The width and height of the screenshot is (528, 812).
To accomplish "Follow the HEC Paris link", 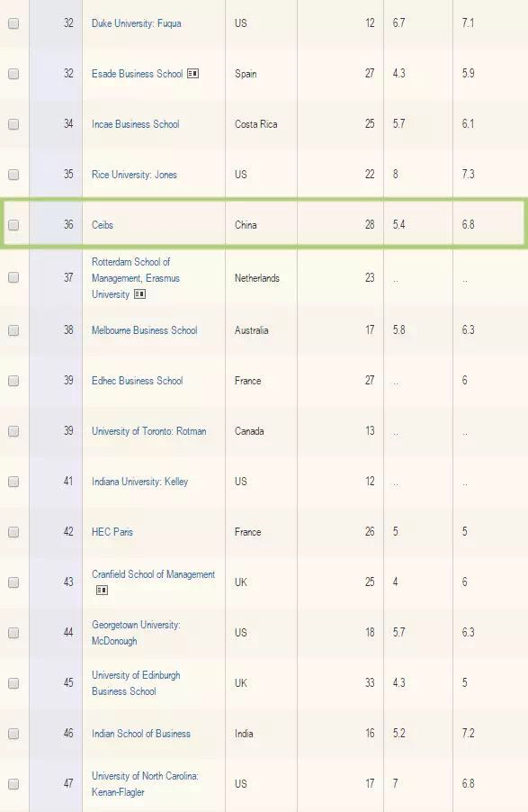I will click(x=112, y=532).
